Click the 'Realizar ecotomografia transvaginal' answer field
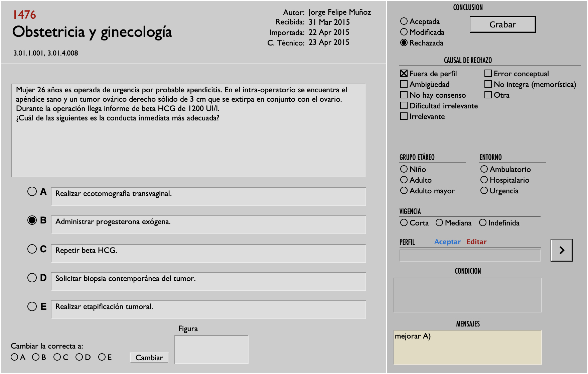The height and width of the screenshot is (374, 588). (x=208, y=197)
